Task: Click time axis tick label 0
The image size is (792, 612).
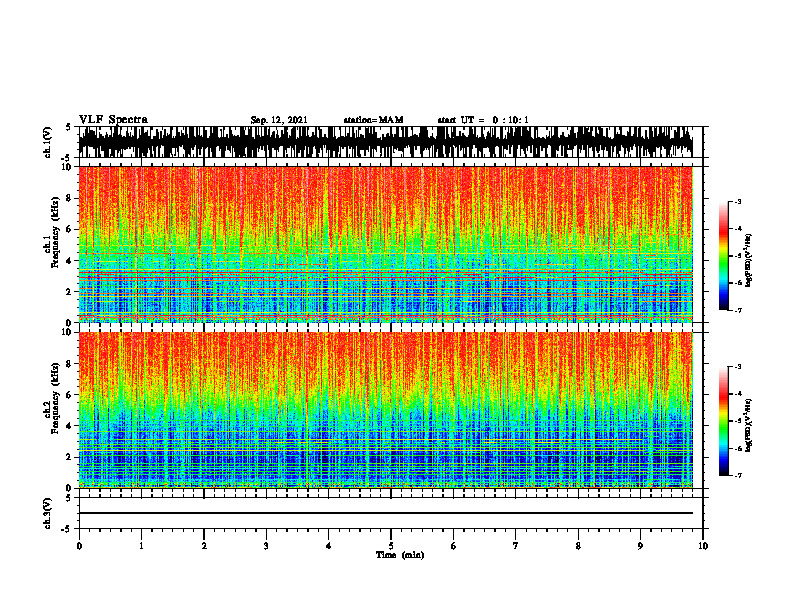Action: 79,546
